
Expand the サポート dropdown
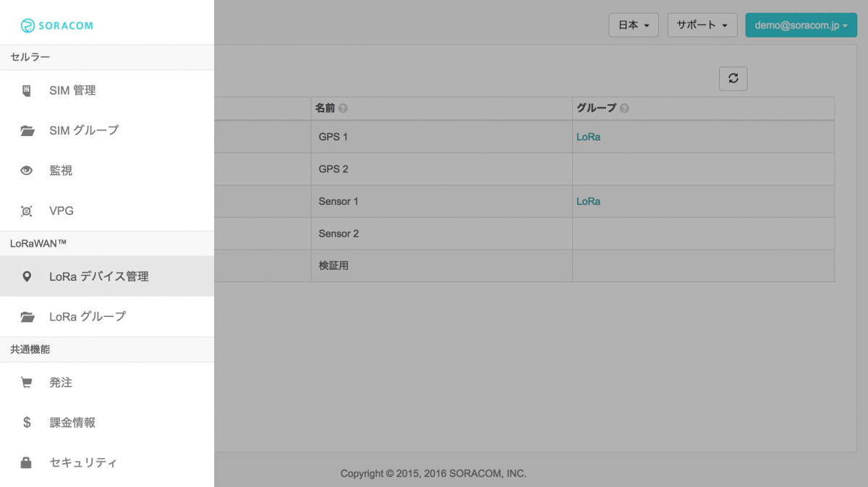click(x=702, y=25)
